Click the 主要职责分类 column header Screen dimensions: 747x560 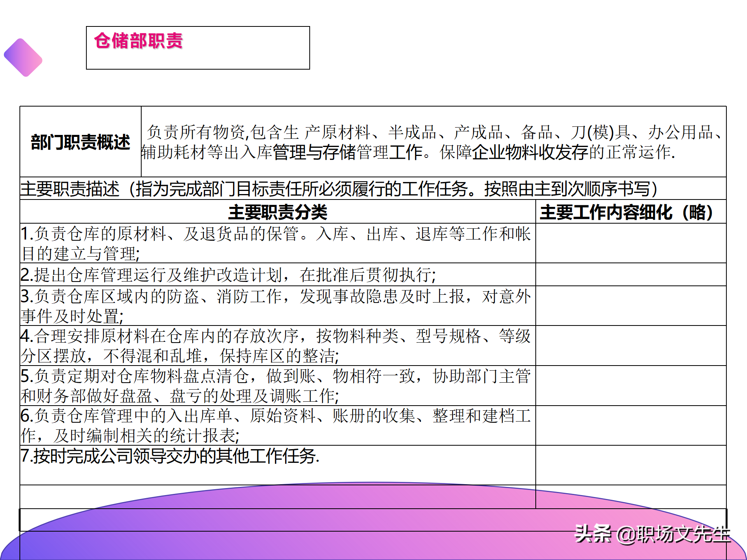(x=278, y=212)
